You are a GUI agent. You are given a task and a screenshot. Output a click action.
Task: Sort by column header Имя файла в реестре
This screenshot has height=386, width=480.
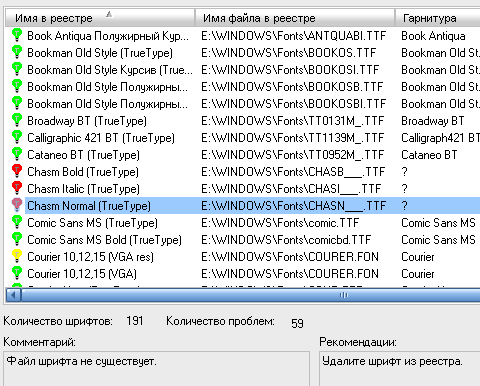pos(295,18)
